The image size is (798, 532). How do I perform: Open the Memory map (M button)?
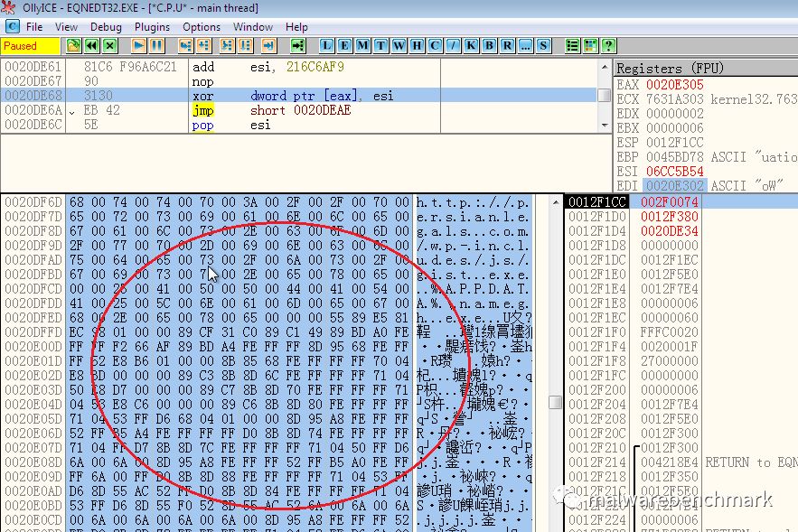[x=362, y=45]
